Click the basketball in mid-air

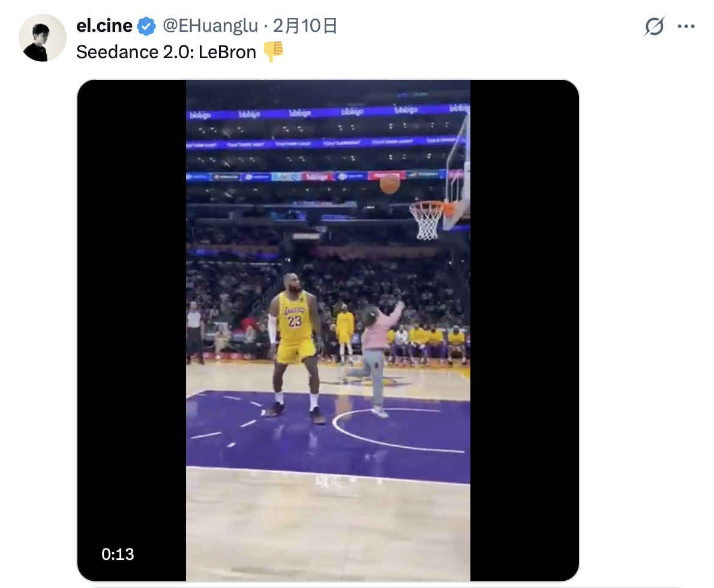pos(389,184)
